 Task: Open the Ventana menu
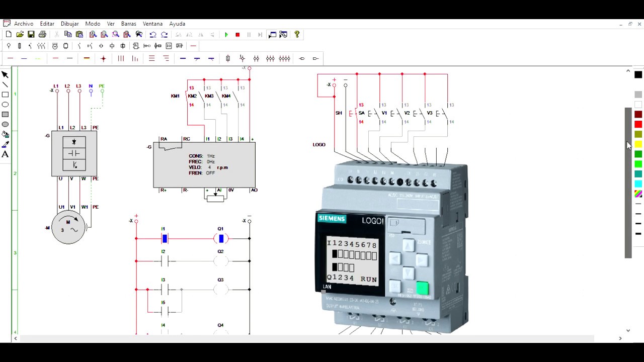(152, 24)
